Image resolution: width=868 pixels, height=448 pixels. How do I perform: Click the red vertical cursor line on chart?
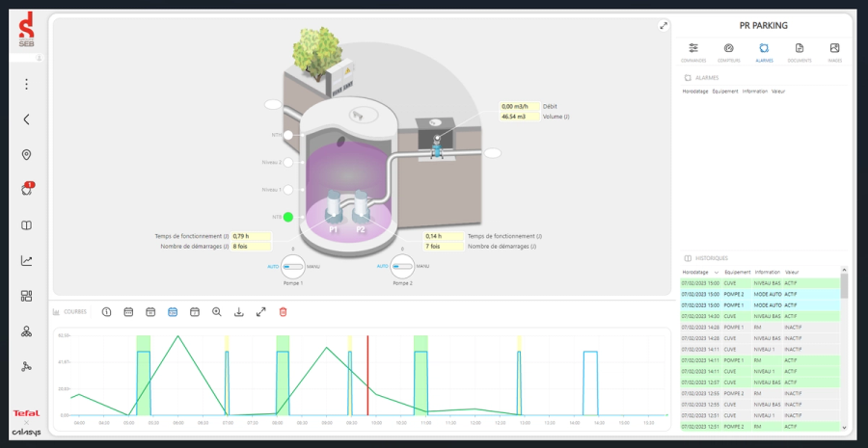(367, 375)
